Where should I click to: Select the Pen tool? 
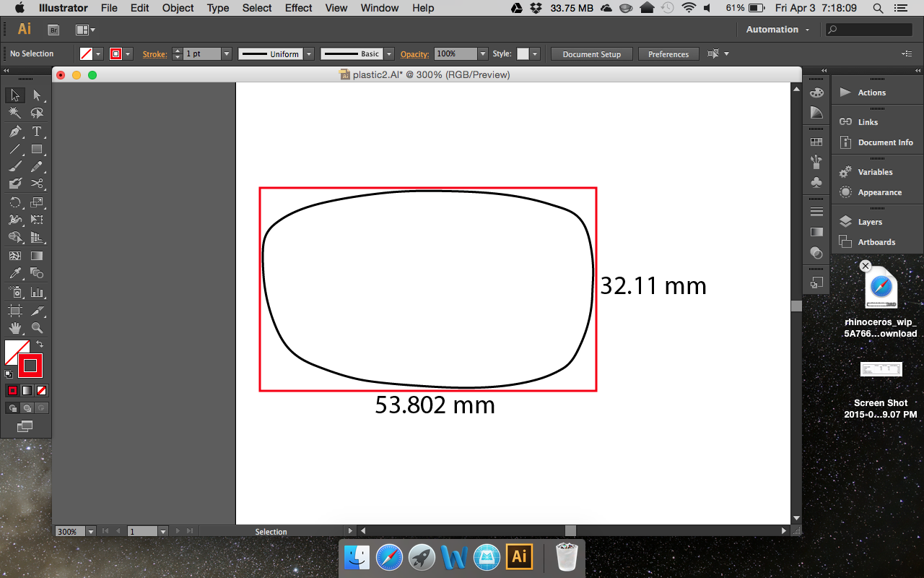(x=14, y=131)
